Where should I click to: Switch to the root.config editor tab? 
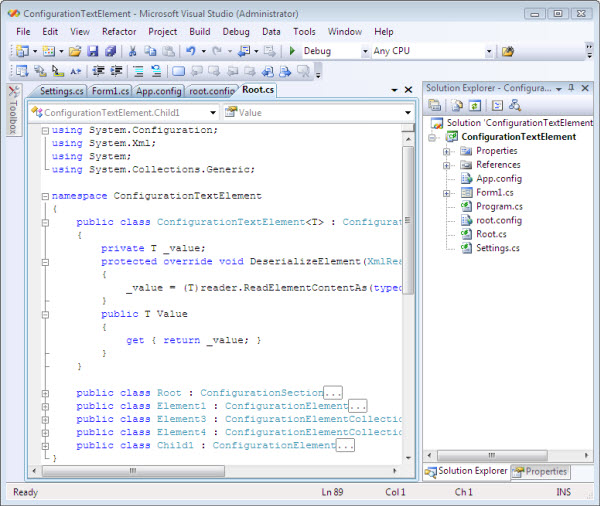(x=212, y=91)
